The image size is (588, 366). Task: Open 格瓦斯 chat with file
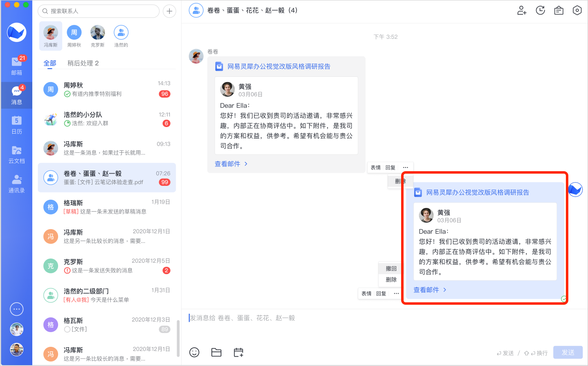click(x=107, y=325)
